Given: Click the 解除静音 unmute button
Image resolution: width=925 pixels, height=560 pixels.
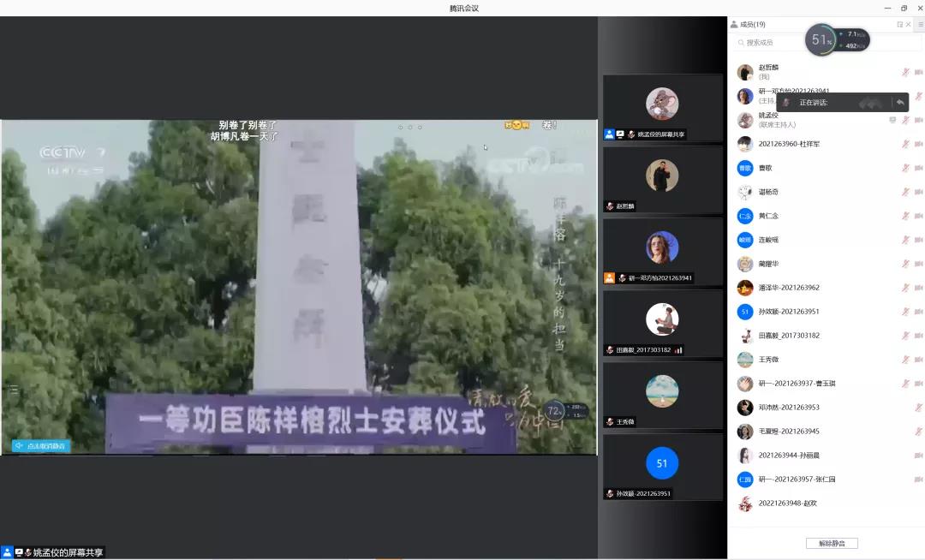Looking at the screenshot, I should [x=831, y=543].
